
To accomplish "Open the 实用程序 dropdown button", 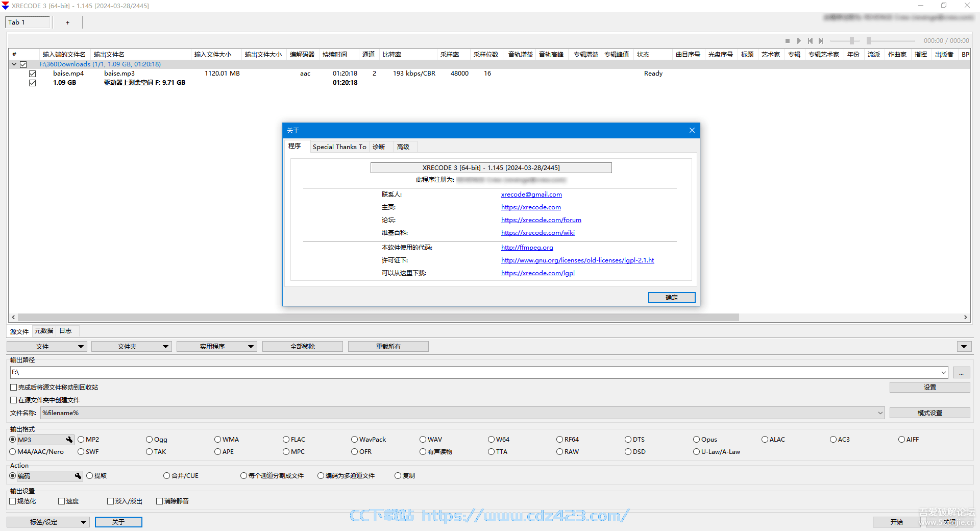I will tap(217, 347).
